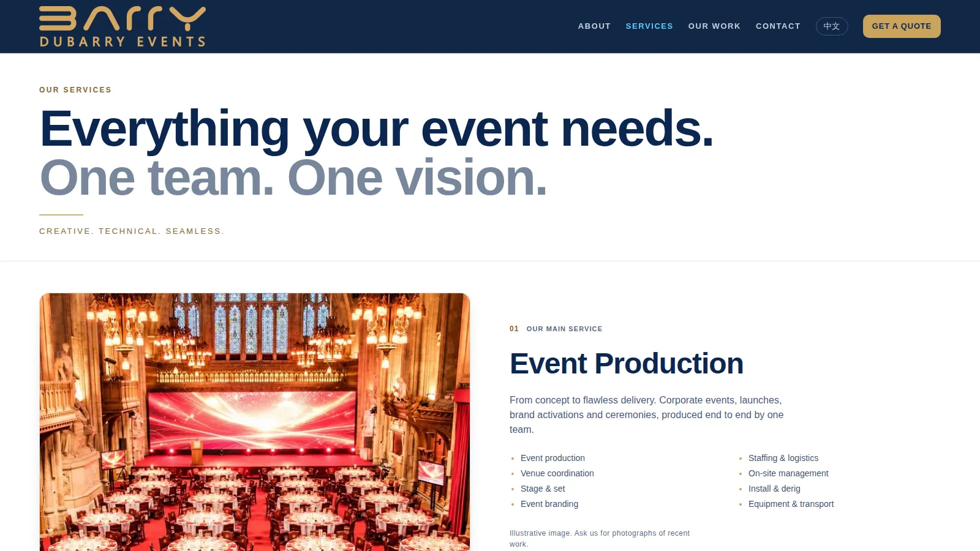This screenshot has height=551, width=980.
Task: Select the 'Event production' list item
Action: pos(552,458)
